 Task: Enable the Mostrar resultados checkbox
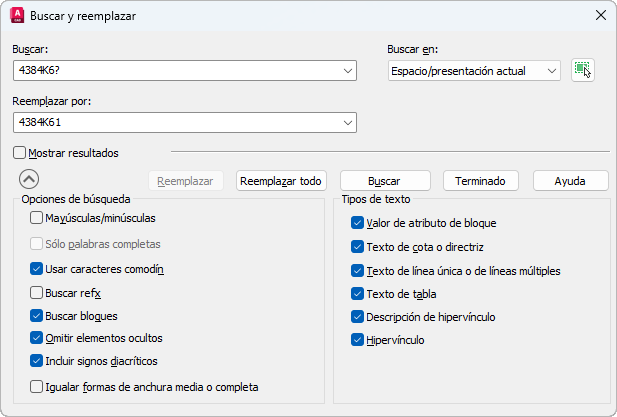point(20,153)
